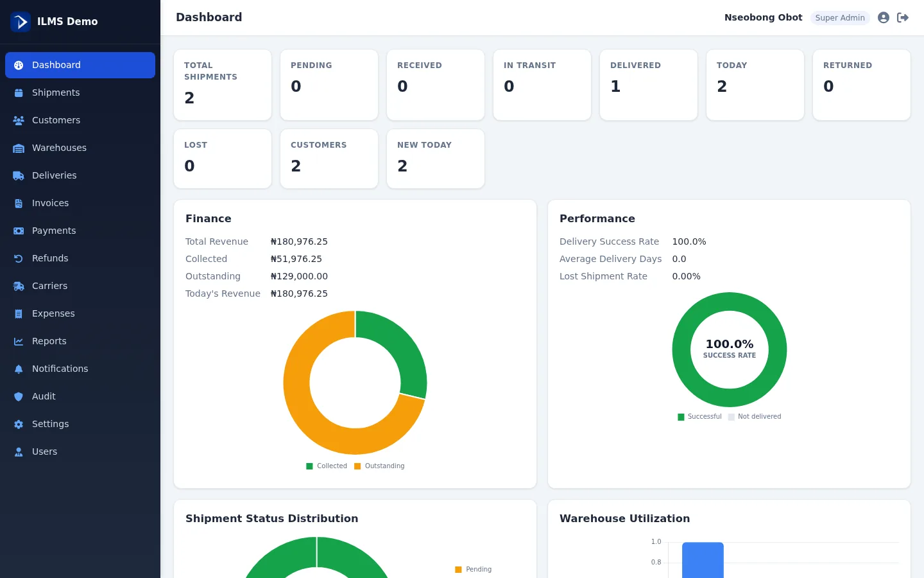
Task: Click the Shipments box icon
Action: coord(19,92)
